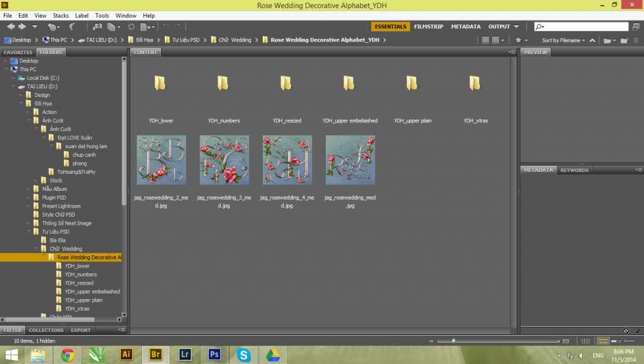The image size is (644, 364).
Task: Open the filter by rating star menu
Action: coord(521,40)
